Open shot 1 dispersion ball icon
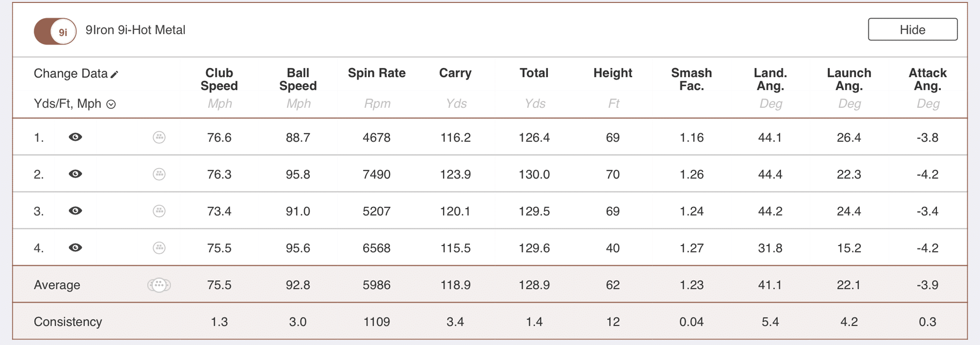The width and height of the screenshot is (980, 345). [x=159, y=137]
